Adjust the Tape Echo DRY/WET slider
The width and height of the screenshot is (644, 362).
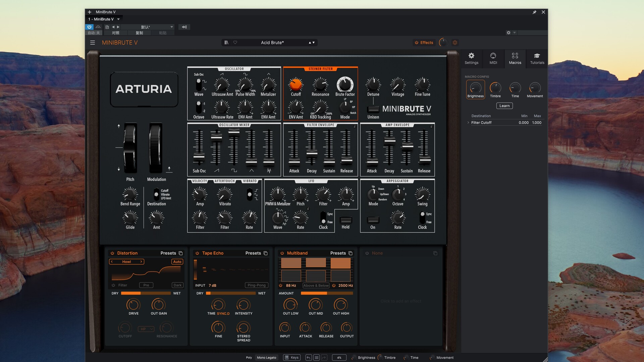point(230,293)
